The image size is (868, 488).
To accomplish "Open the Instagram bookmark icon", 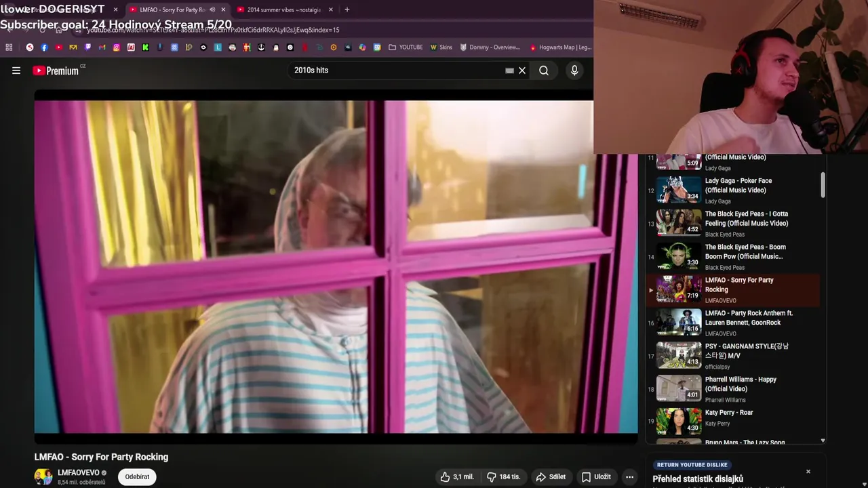I will pyautogui.click(x=117, y=47).
